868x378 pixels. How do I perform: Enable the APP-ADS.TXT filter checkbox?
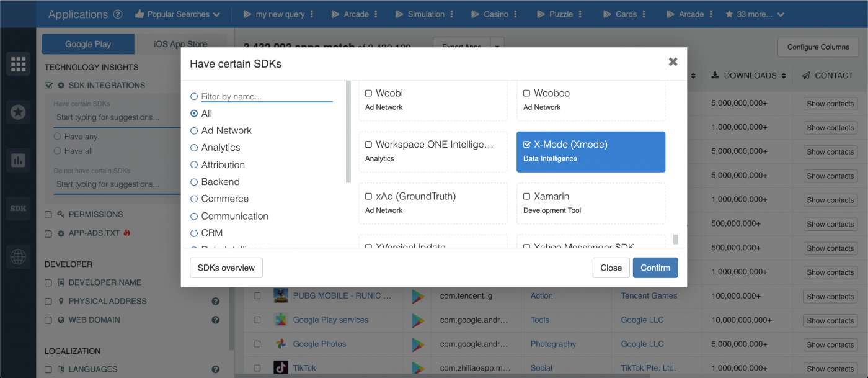pos(48,234)
